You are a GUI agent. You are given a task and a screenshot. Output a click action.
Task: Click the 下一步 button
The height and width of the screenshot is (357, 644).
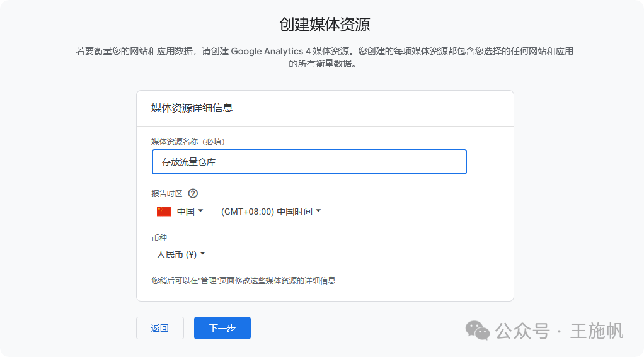click(x=222, y=328)
